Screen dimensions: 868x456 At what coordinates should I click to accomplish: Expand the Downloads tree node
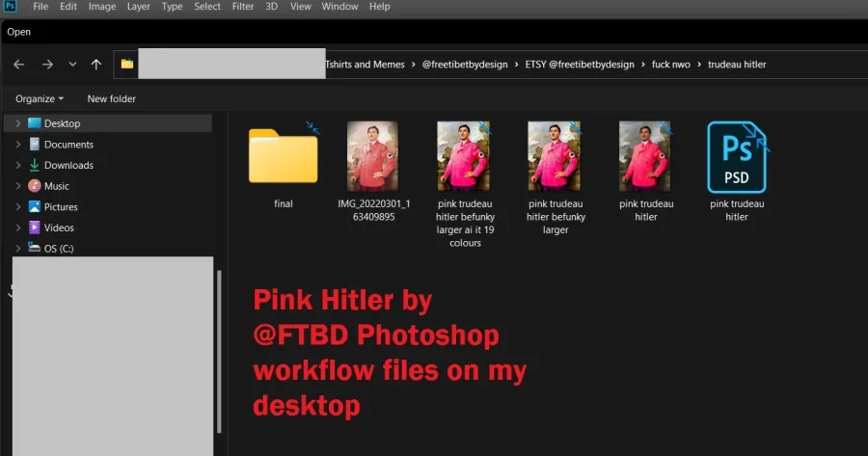pyautogui.click(x=18, y=165)
